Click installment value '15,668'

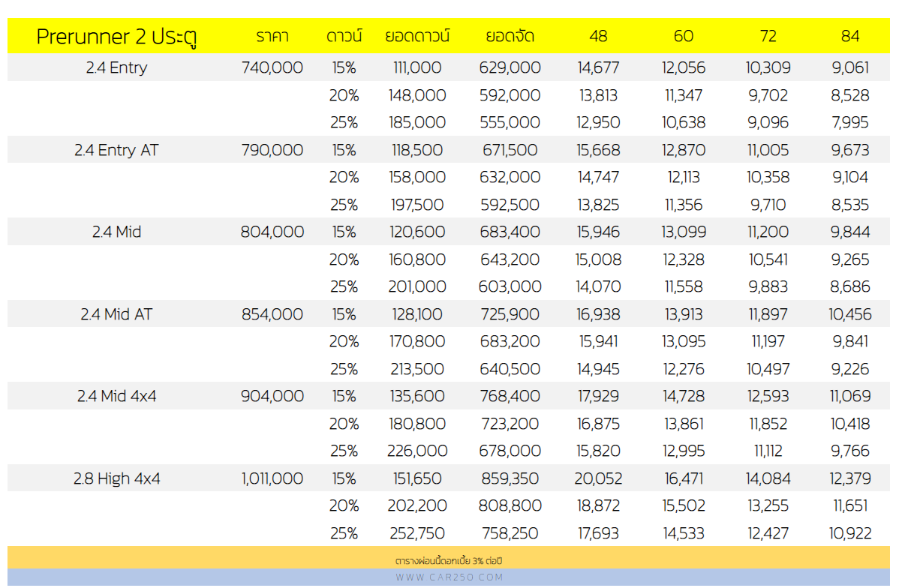598,150
